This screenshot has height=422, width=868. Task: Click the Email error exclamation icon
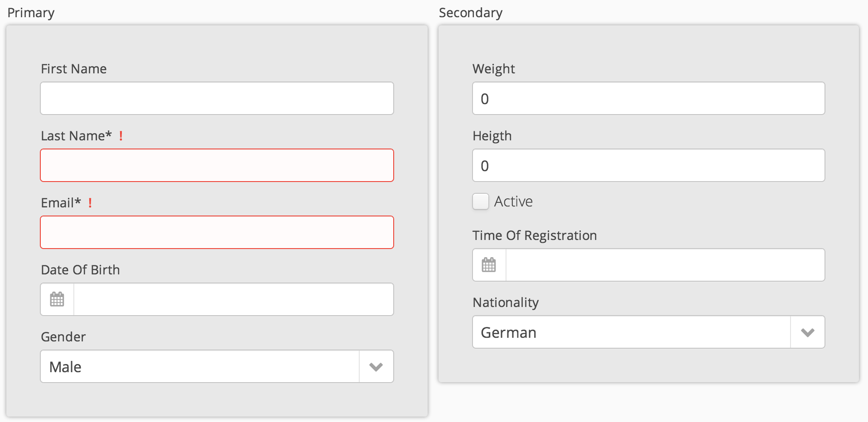coord(90,203)
